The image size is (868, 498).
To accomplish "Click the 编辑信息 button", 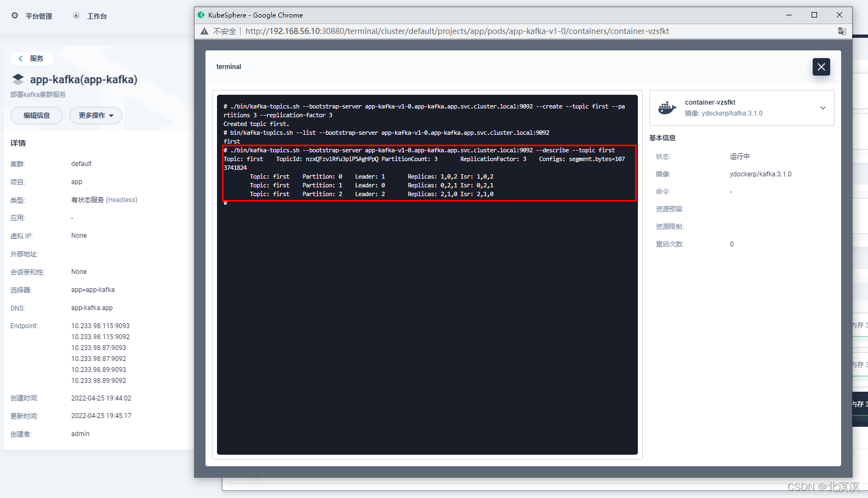I will [x=37, y=116].
